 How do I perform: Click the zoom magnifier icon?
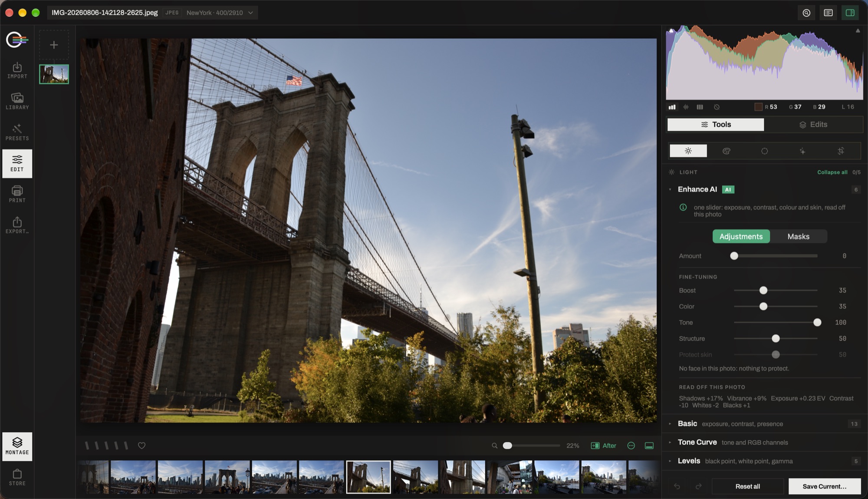pyautogui.click(x=494, y=446)
